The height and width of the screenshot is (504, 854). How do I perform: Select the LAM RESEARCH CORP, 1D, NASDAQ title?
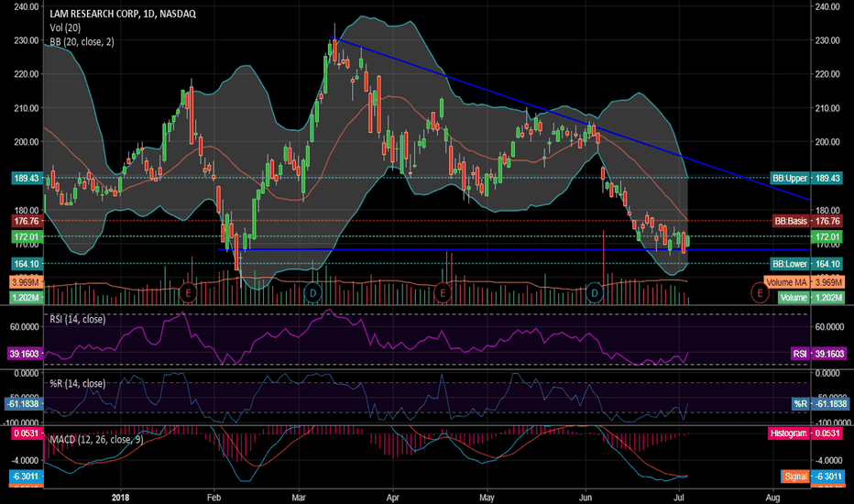pos(123,14)
